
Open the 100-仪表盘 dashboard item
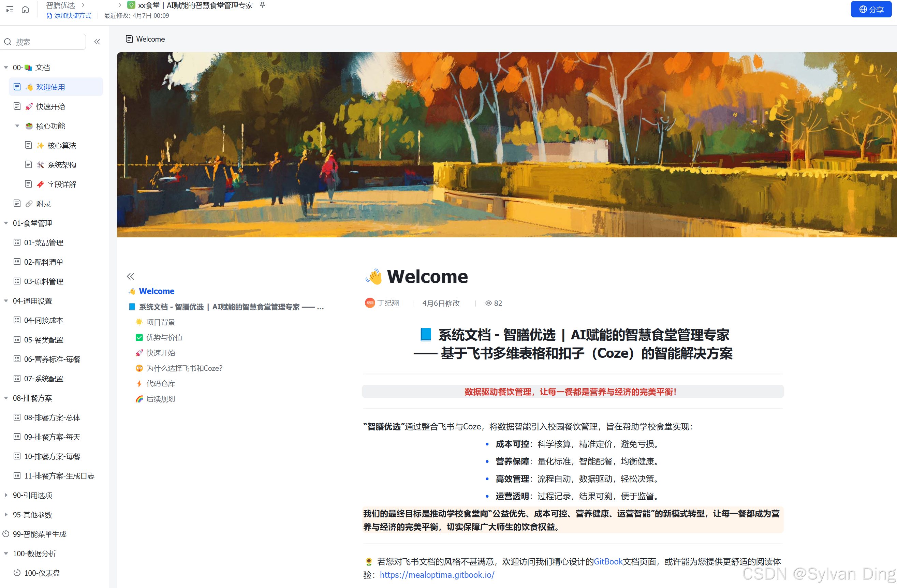pos(42,573)
